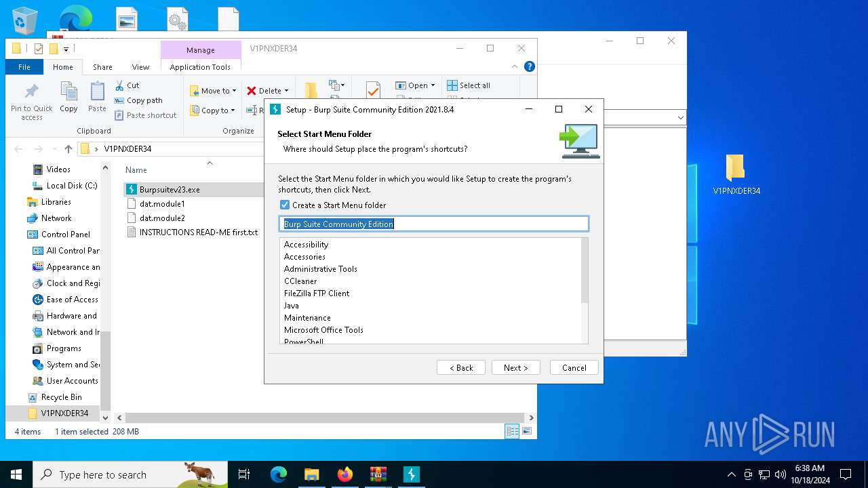The image size is (868, 488).
Task: Switch to the Share ribbon tab
Action: [102, 67]
